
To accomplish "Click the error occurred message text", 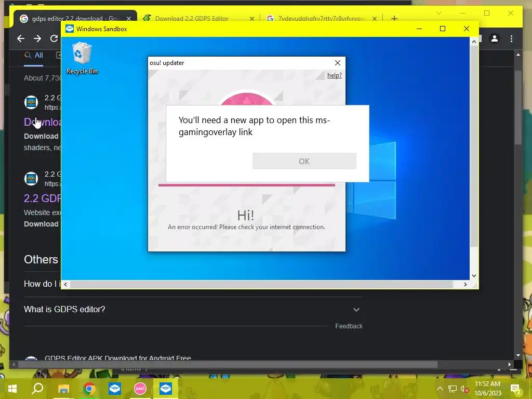I will click(246, 227).
